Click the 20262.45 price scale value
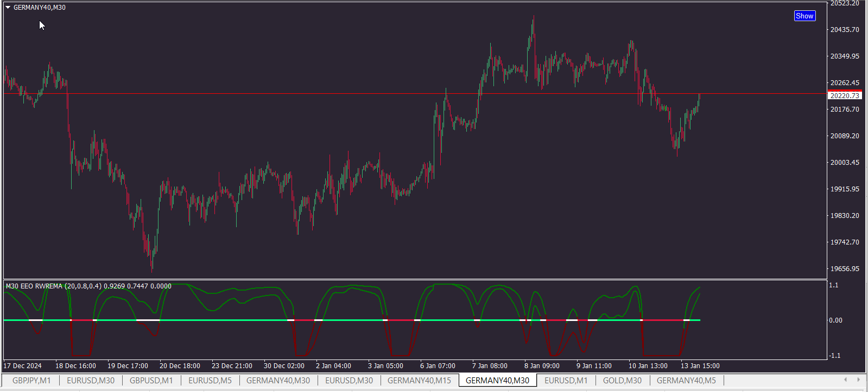Screen dimensions: 868x392 (845, 83)
